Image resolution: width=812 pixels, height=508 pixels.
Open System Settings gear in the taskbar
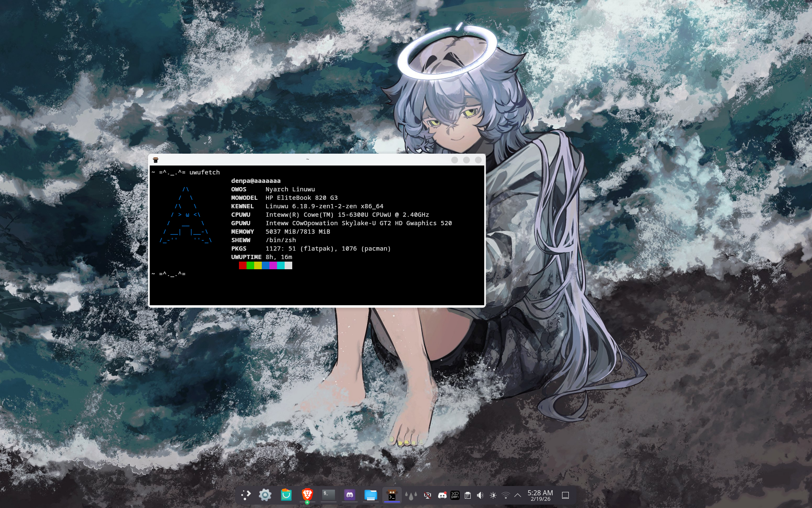[x=265, y=495]
